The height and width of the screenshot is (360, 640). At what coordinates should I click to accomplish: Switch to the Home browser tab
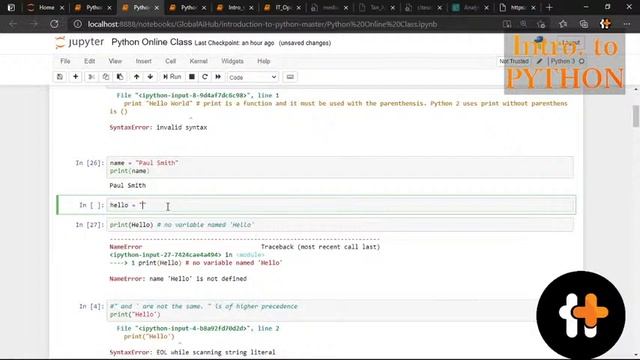coord(45,7)
